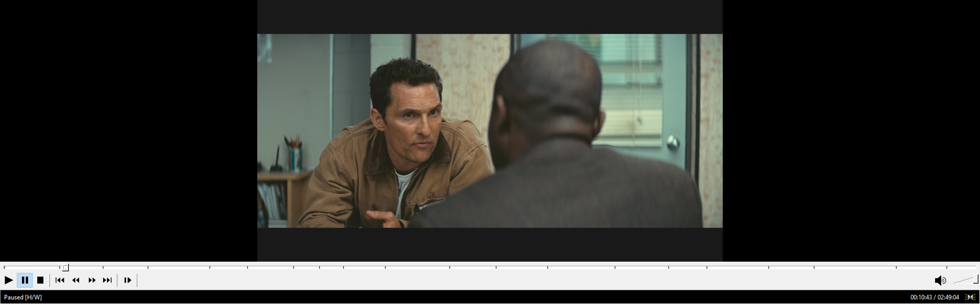The image size is (980, 304).
Task: Skip to the previous chapter
Action: coord(60,280)
